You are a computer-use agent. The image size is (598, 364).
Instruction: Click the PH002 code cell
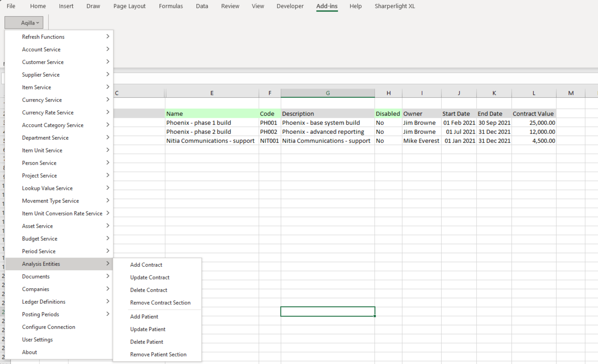pyautogui.click(x=268, y=132)
